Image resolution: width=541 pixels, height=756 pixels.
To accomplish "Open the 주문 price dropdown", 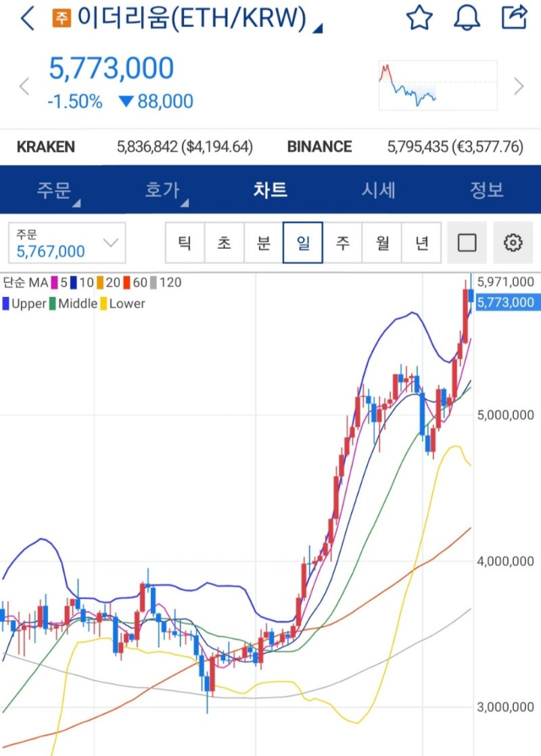I will pyautogui.click(x=67, y=243).
